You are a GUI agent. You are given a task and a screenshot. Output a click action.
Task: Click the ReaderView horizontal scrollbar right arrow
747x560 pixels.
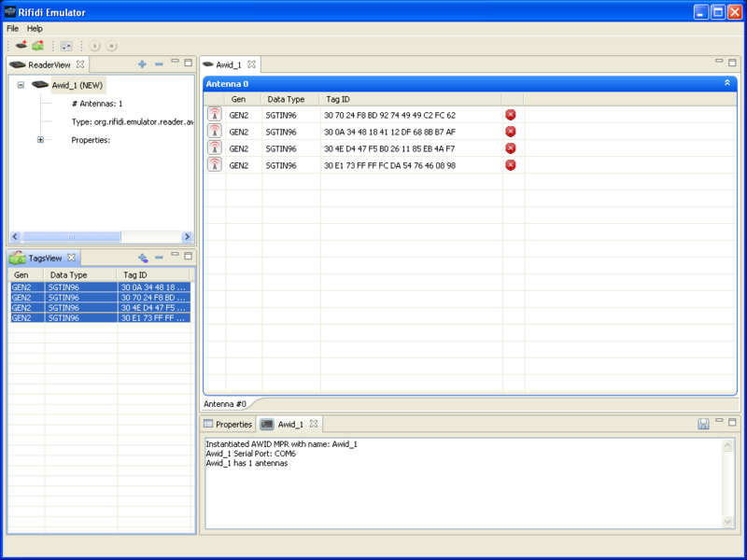[x=187, y=237]
